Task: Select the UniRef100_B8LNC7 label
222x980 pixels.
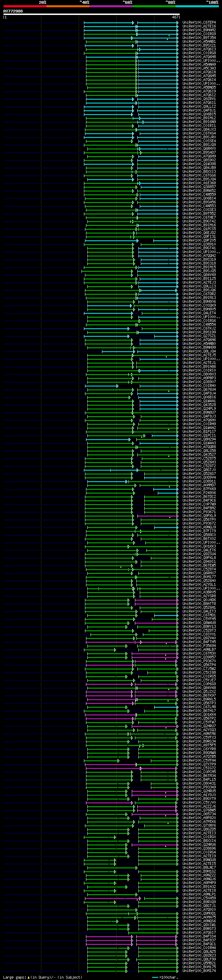Action: coord(199,868)
